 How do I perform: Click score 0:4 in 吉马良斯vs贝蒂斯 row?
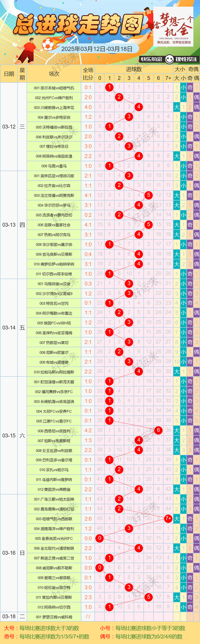tap(88, 254)
